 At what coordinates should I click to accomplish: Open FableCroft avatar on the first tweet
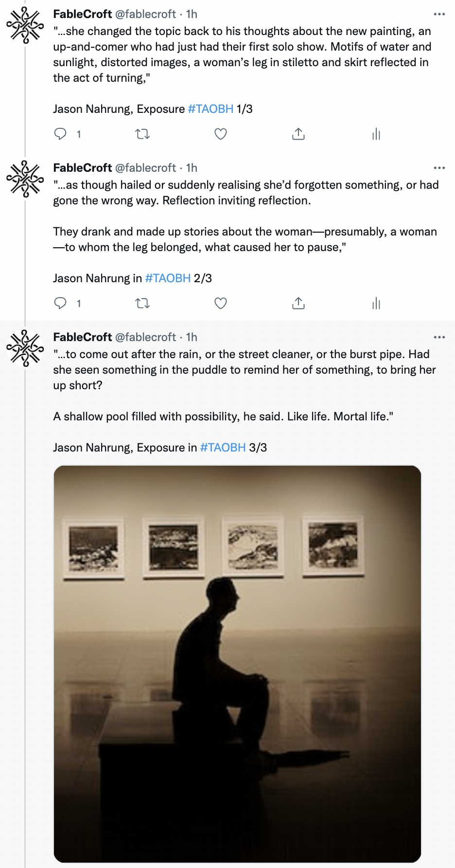pos(25,25)
